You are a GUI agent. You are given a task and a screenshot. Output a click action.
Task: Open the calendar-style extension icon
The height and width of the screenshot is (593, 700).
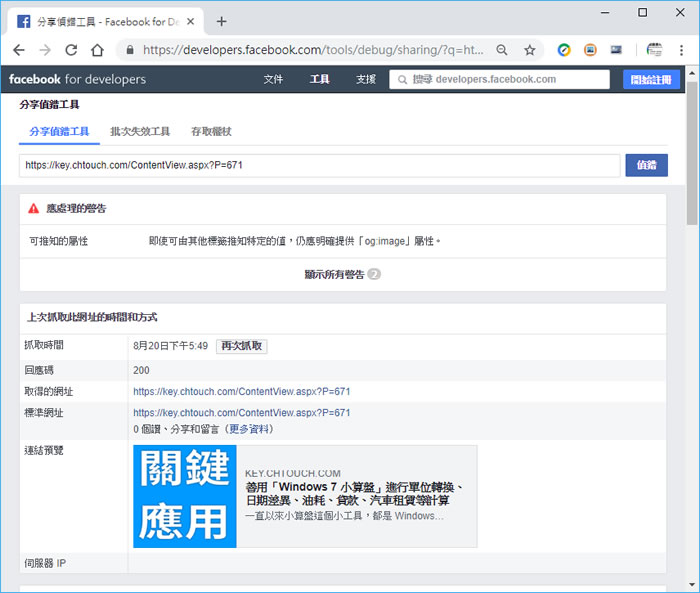tap(654, 50)
